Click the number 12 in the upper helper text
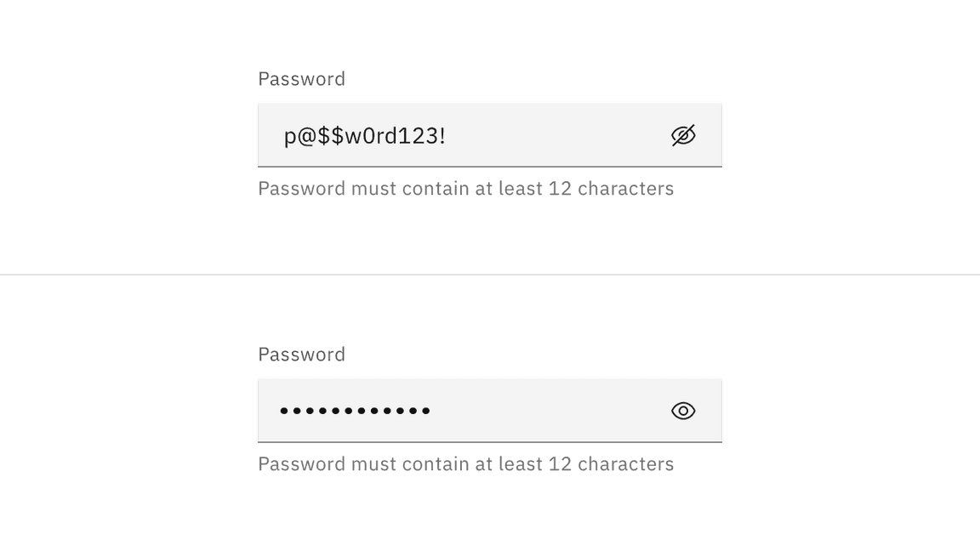980x551 pixels. pos(560,189)
